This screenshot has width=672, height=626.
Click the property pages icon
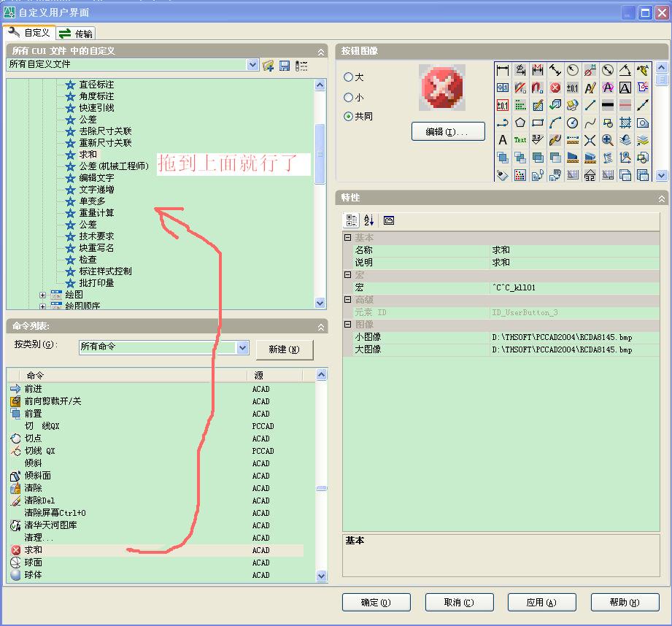tap(389, 220)
